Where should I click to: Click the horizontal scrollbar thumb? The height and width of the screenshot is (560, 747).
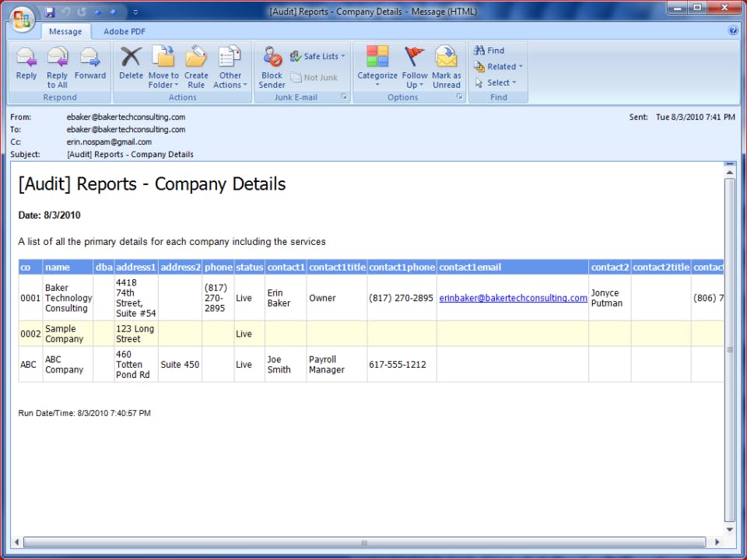364,542
